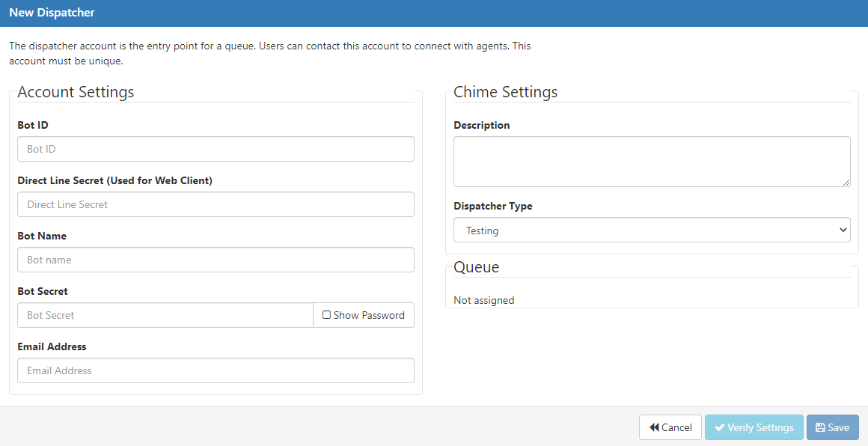Click the Show Password label
Screen dimensions: 868x446
[x=369, y=315]
